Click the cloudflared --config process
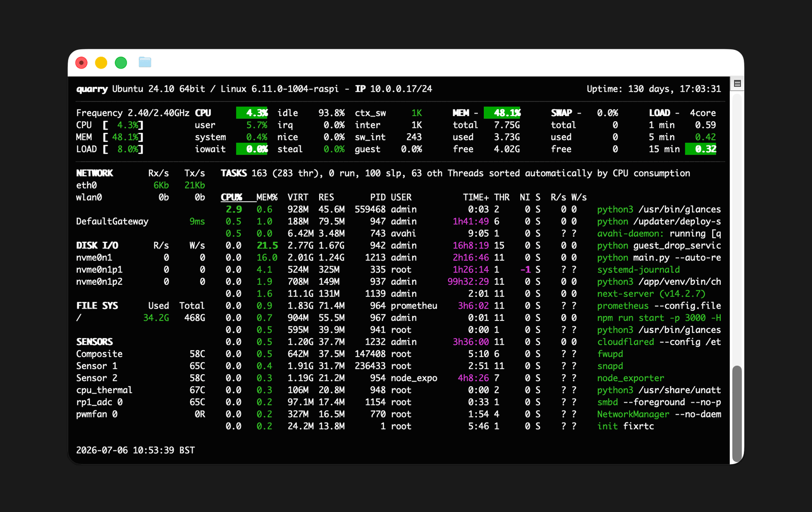Screen dimensions: 812x512 tap(659, 342)
